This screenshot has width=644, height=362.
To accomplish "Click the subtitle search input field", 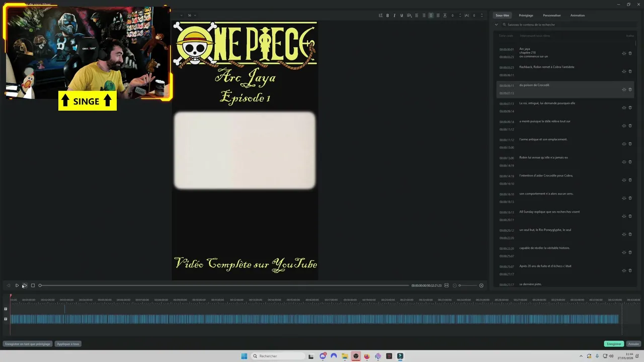I will 569,25.
